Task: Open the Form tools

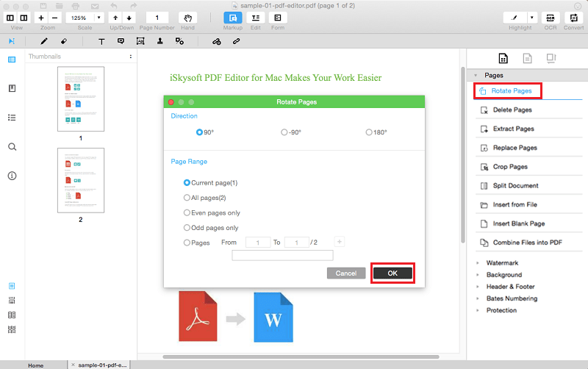Action: click(x=278, y=18)
